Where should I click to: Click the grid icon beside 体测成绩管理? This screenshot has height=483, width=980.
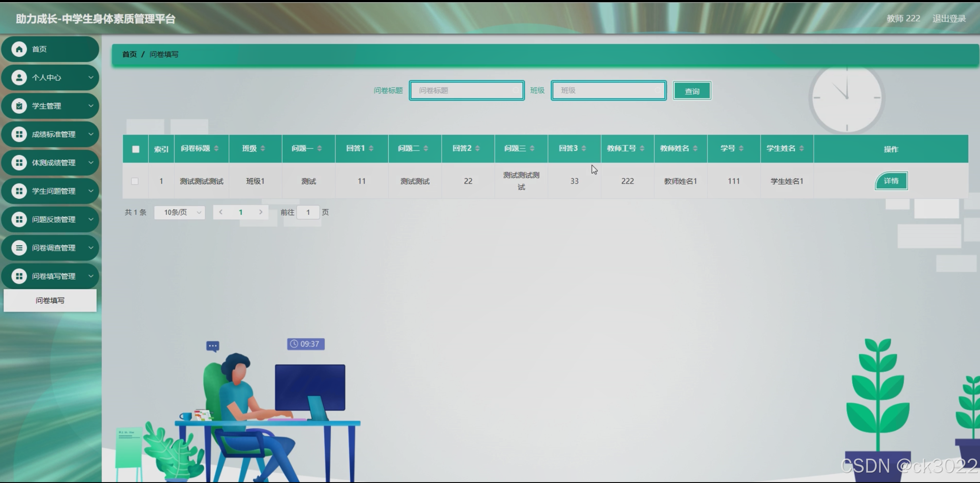[19, 163]
